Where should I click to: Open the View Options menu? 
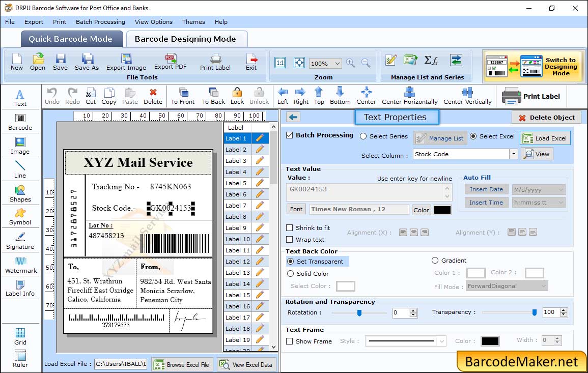tap(154, 22)
